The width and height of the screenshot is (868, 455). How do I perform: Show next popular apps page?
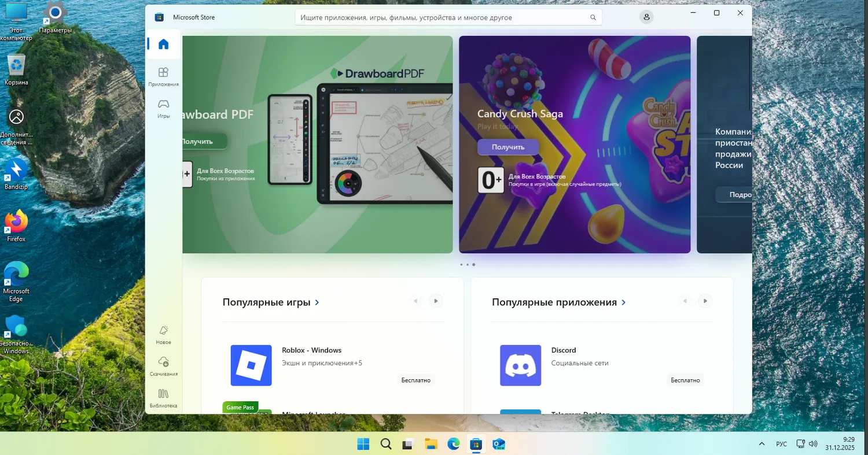[705, 301]
